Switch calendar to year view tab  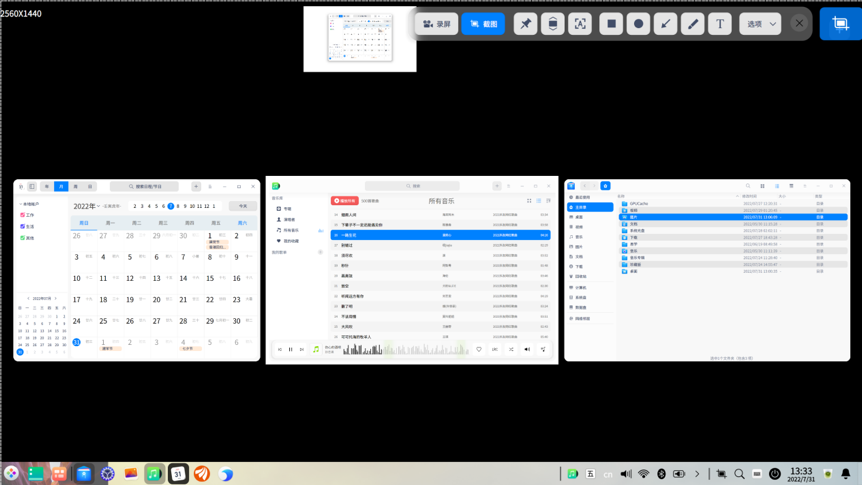(x=47, y=186)
